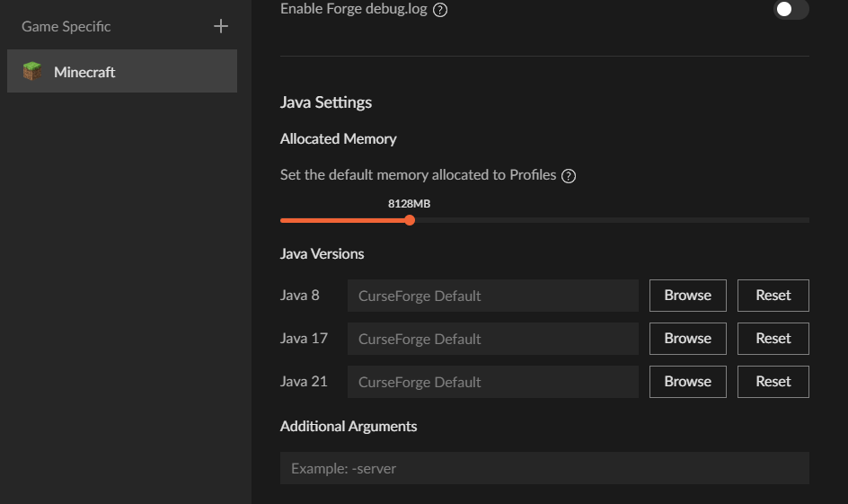Screen dimensions: 848x504
Task: Browse for Java 8 path
Action: point(687,296)
